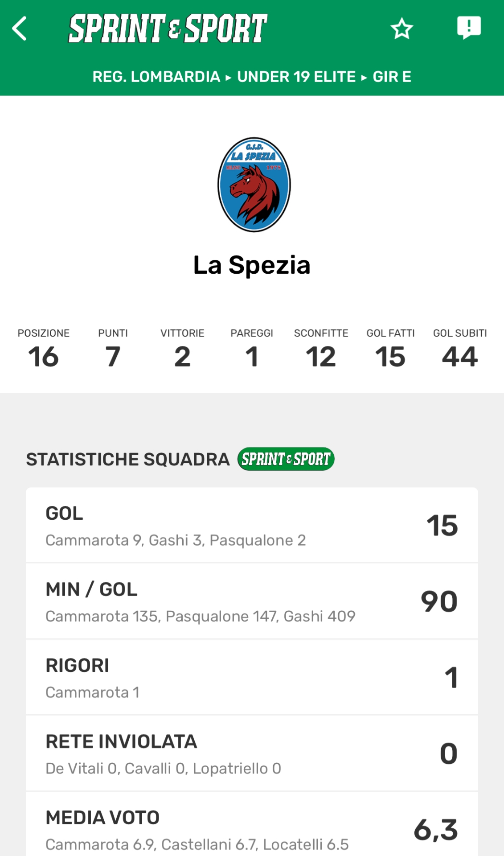Tap the La Spezia team crest
The width and height of the screenshot is (504, 856).
[254, 185]
